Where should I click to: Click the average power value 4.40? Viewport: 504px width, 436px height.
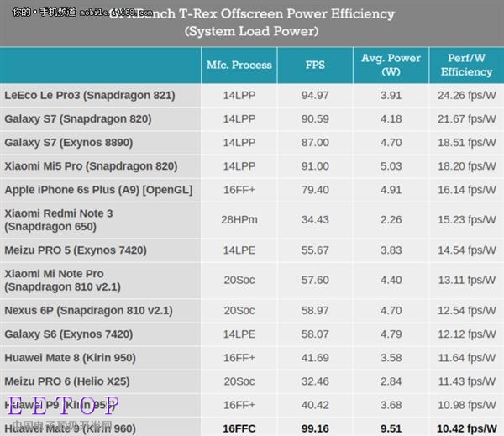coord(391,280)
